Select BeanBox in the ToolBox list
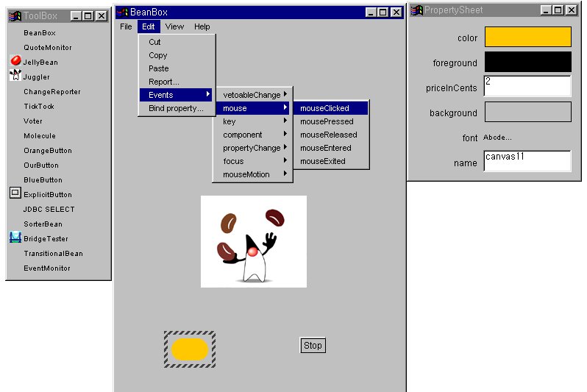 (x=40, y=33)
